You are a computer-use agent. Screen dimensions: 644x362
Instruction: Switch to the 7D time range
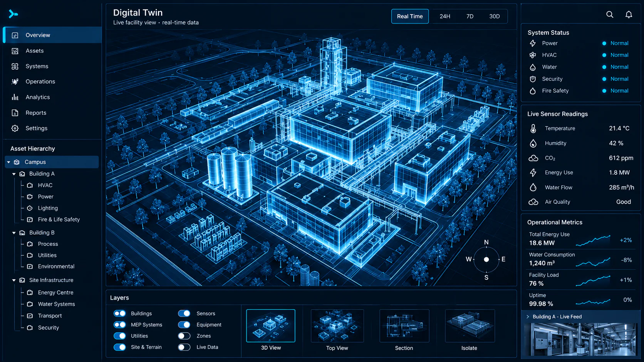470,16
